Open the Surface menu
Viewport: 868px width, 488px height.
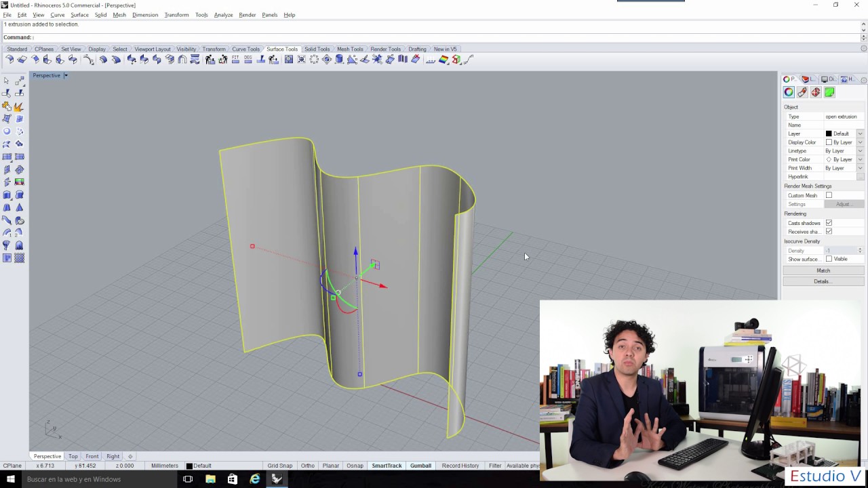79,15
